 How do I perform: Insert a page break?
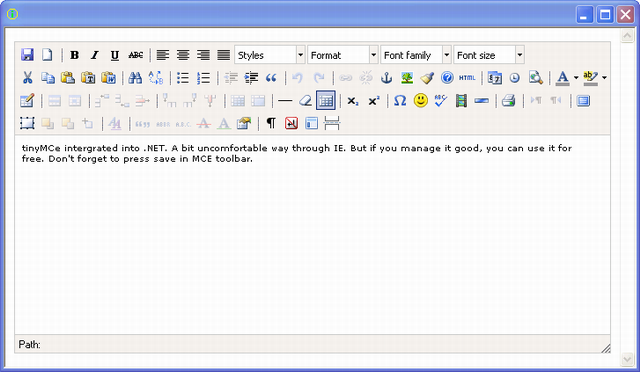point(332,123)
